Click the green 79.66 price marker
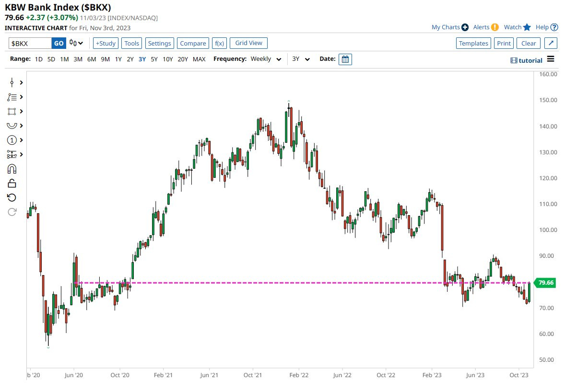 545,283
